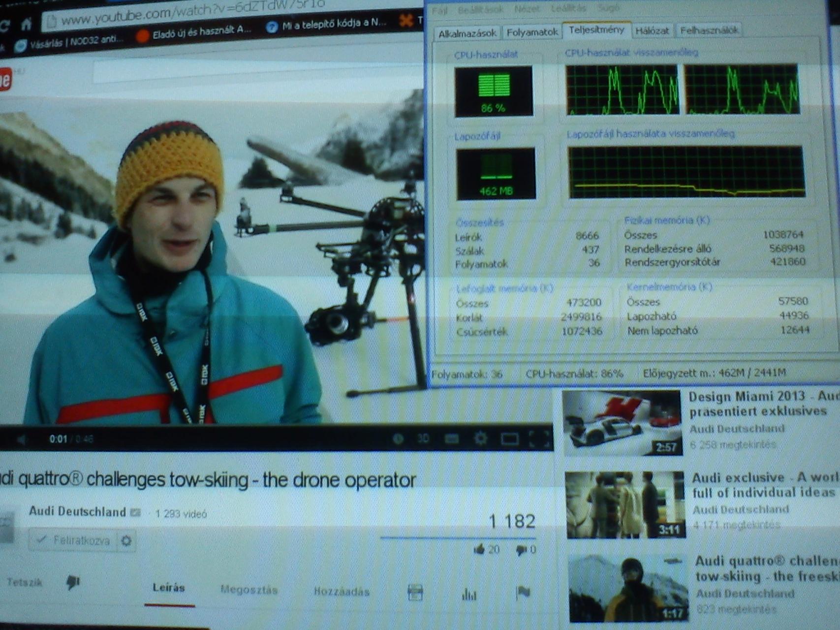Open the Audi exclusive suggested video thumbnail
The height and width of the screenshot is (630, 840).
625,504
